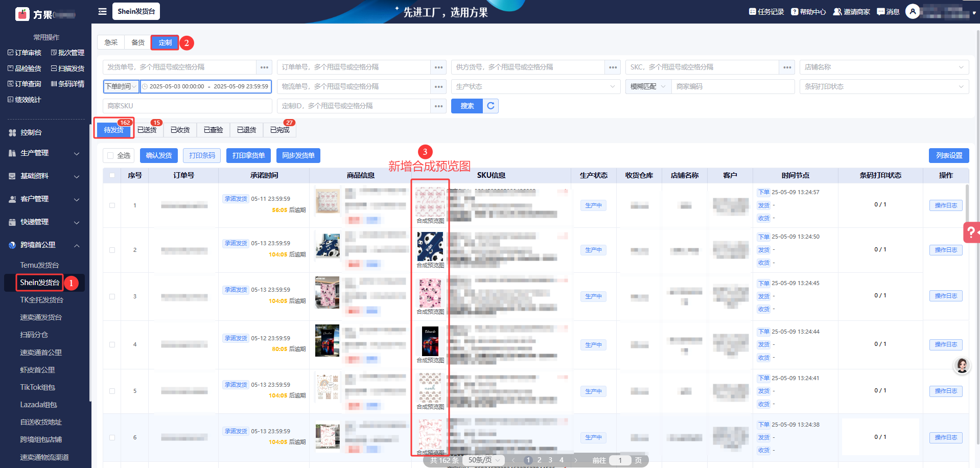Show the 已查验 status tab
980x468 pixels.
(x=214, y=130)
